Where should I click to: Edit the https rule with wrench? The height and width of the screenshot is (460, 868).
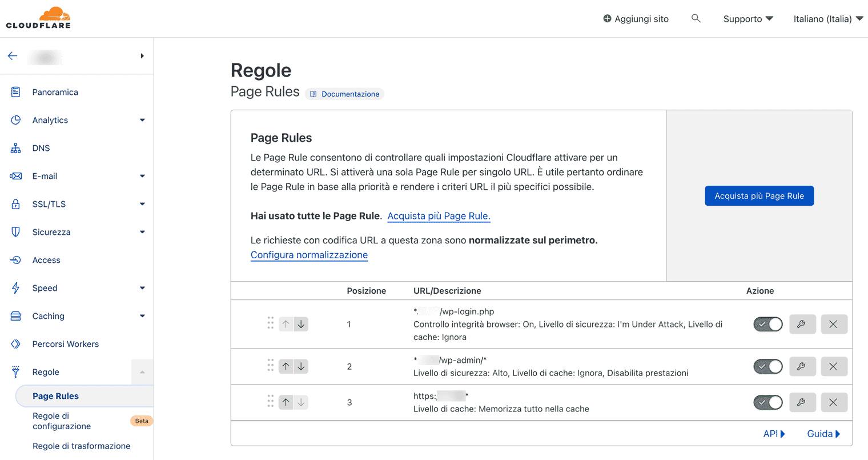[801, 402]
